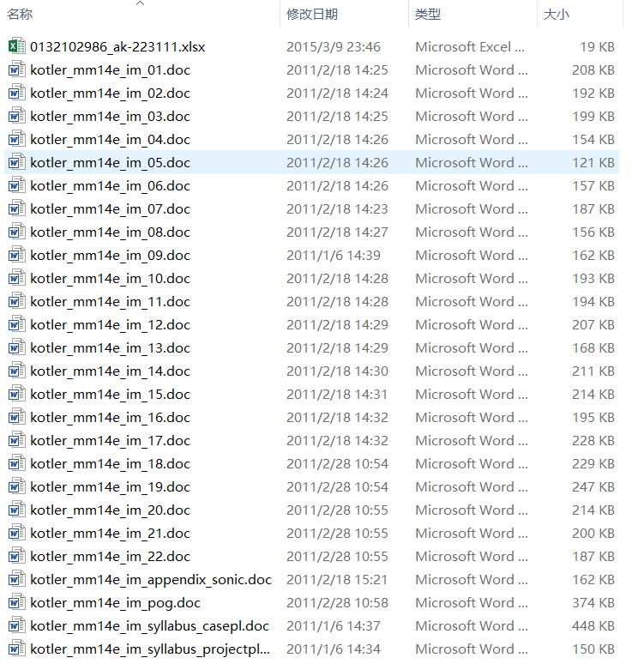
Task: Select file name kotler_mm14e_im_13.doc
Action: coord(110,347)
